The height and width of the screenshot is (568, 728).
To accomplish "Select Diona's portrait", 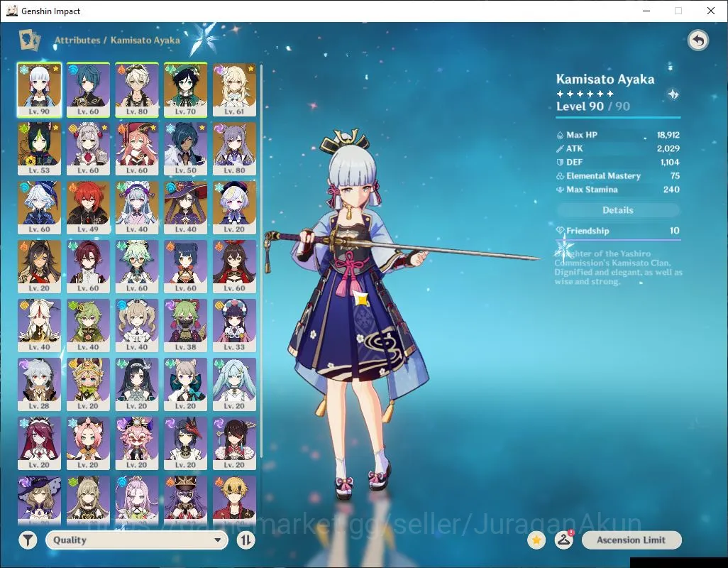I will tap(88, 444).
